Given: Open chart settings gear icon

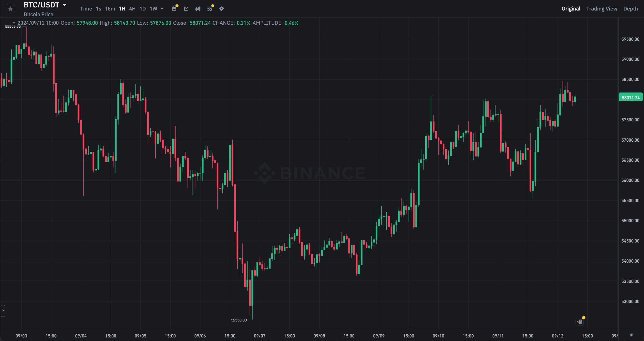Looking at the screenshot, I should pyautogui.click(x=221, y=9).
